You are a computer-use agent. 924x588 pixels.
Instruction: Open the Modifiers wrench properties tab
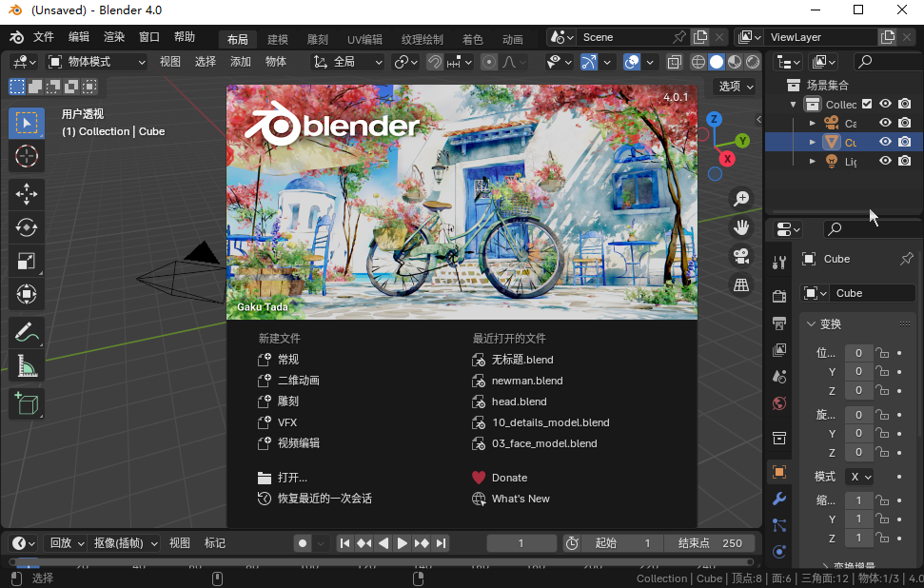point(779,499)
